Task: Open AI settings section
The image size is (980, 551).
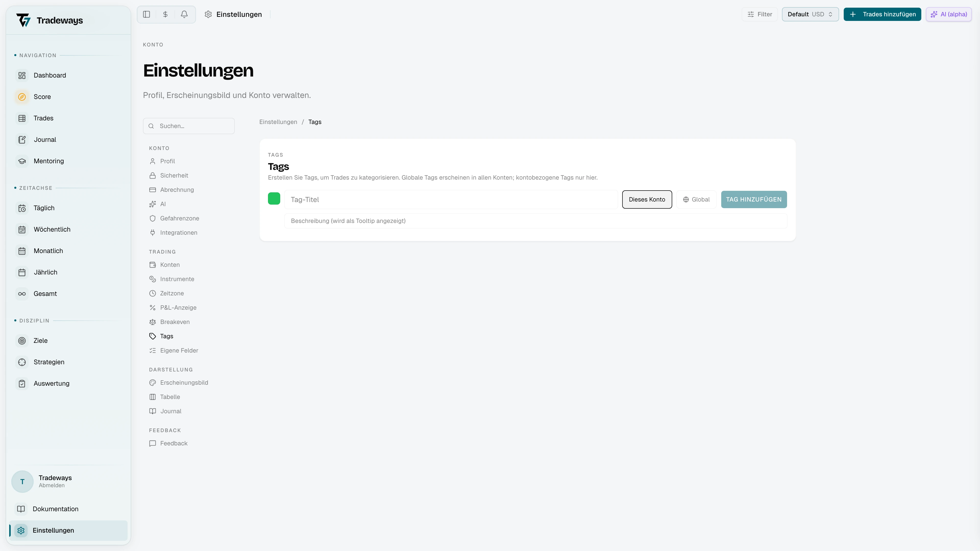Action: pyautogui.click(x=189, y=204)
